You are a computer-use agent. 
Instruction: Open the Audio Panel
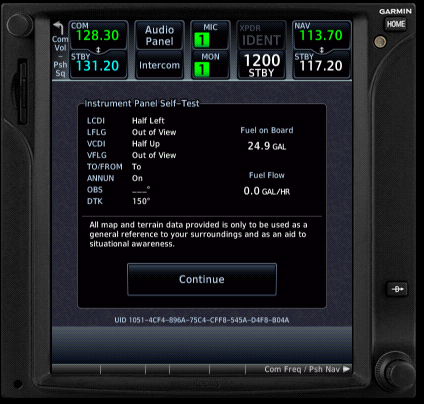coord(159,35)
